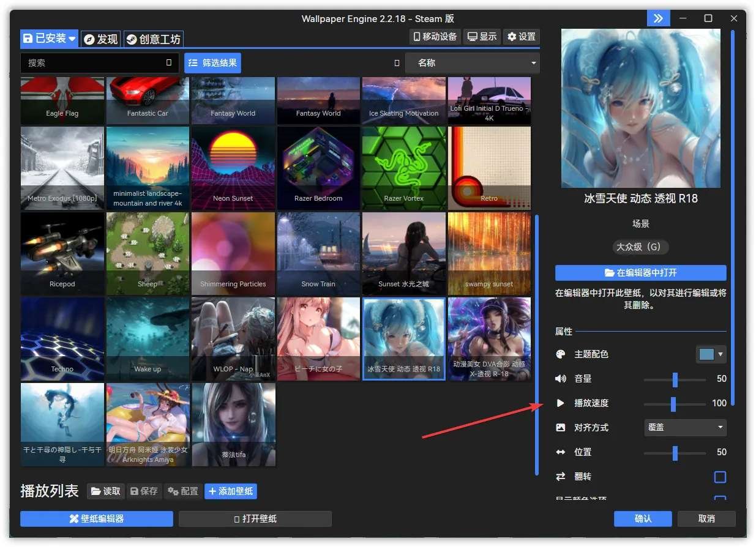
Task: Click the folder icon on 读取 button
Action: pyautogui.click(x=95, y=491)
